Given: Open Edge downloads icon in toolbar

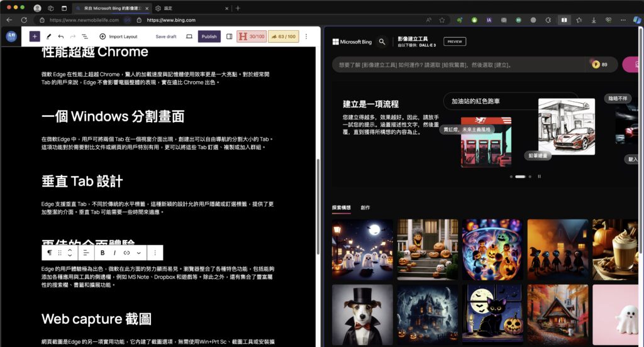Looking at the screenshot, I should click(594, 20).
